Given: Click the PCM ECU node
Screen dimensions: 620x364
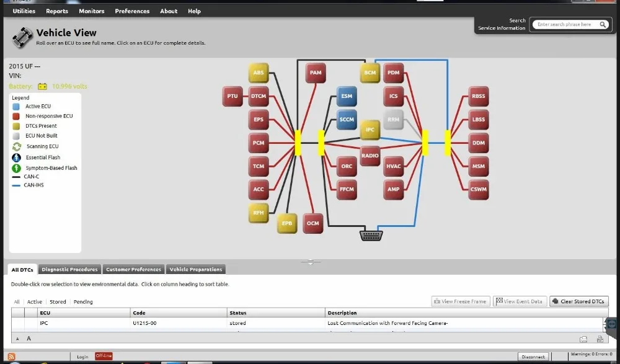Looking at the screenshot, I should point(259,143).
